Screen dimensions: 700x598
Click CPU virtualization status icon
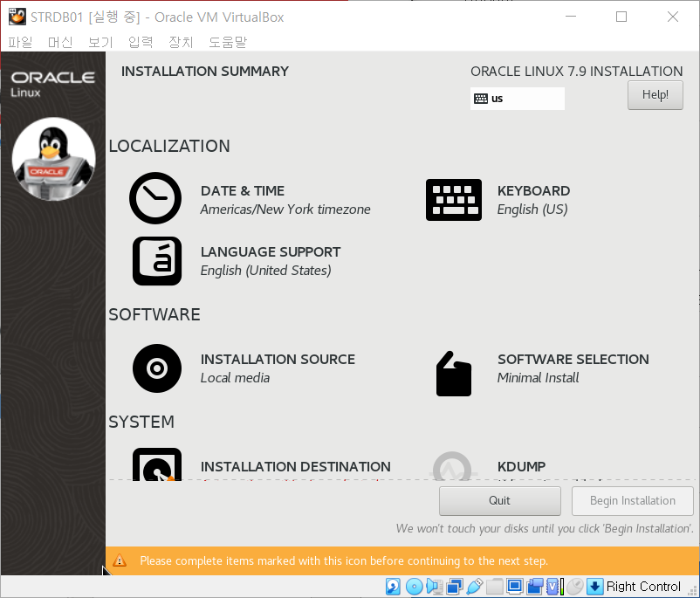(552, 587)
